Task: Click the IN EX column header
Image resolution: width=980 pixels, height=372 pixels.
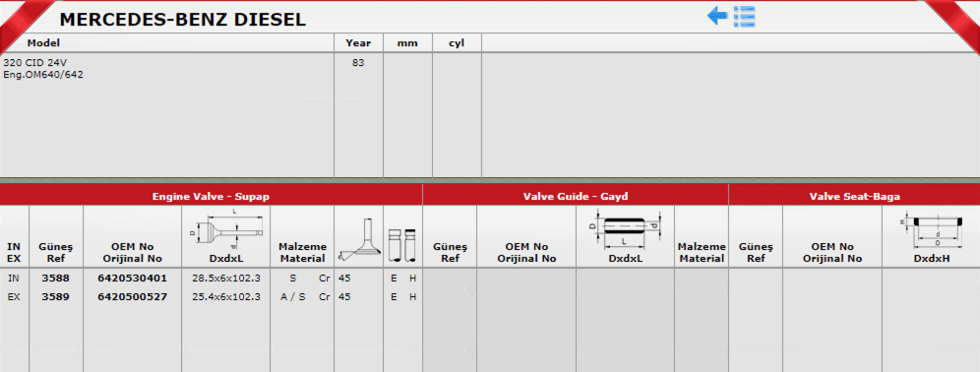Action: pyautogui.click(x=14, y=252)
